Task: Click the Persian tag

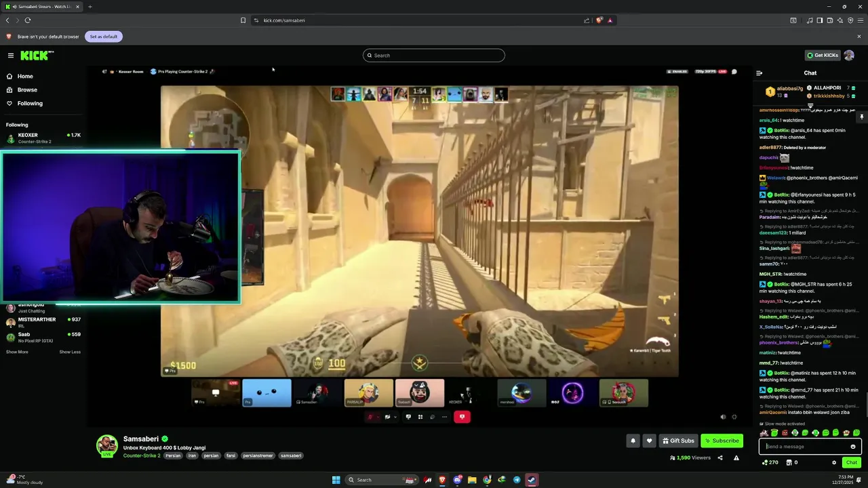Action: coord(173,455)
